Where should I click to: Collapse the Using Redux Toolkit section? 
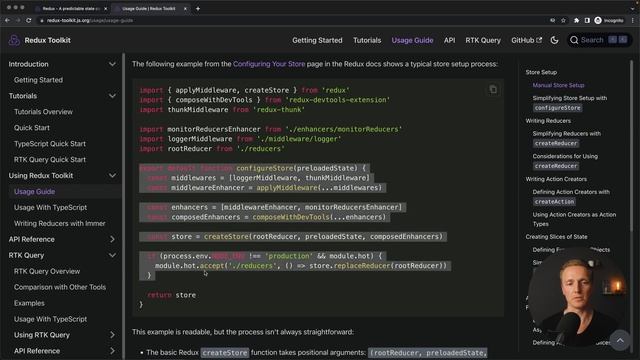click(x=112, y=176)
